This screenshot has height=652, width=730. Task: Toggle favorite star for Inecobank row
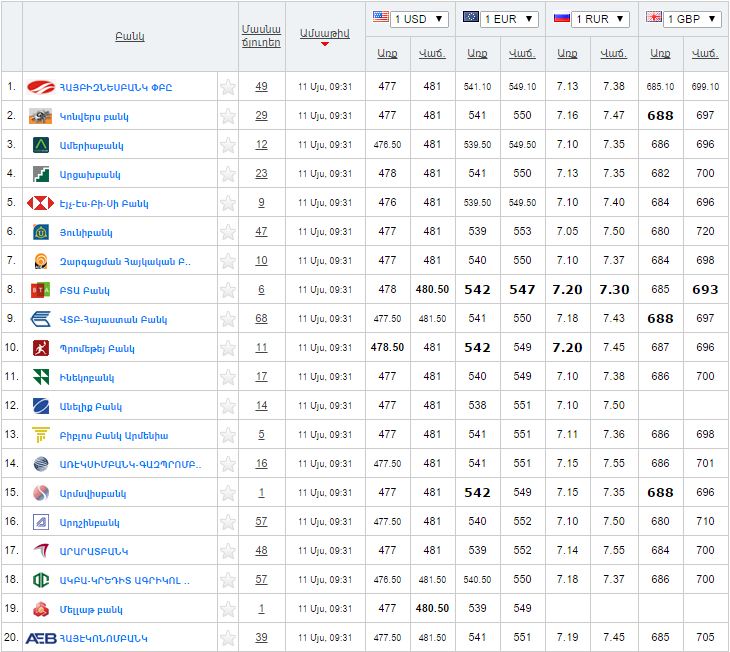click(x=228, y=377)
